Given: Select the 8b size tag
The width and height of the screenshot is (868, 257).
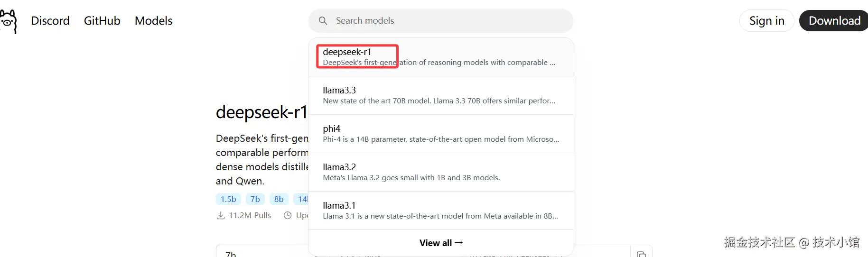Looking at the screenshot, I should point(279,199).
